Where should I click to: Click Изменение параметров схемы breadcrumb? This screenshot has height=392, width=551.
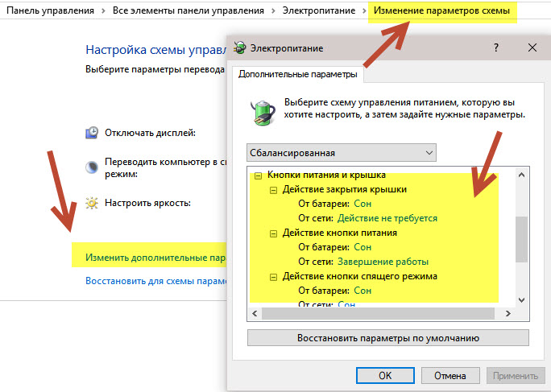(x=441, y=10)
